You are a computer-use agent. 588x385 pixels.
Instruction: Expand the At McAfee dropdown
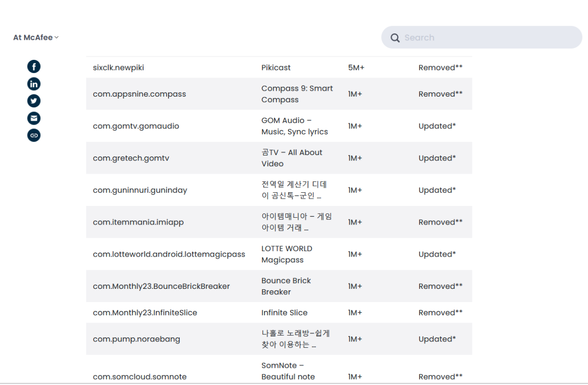[x=36, y=38]
